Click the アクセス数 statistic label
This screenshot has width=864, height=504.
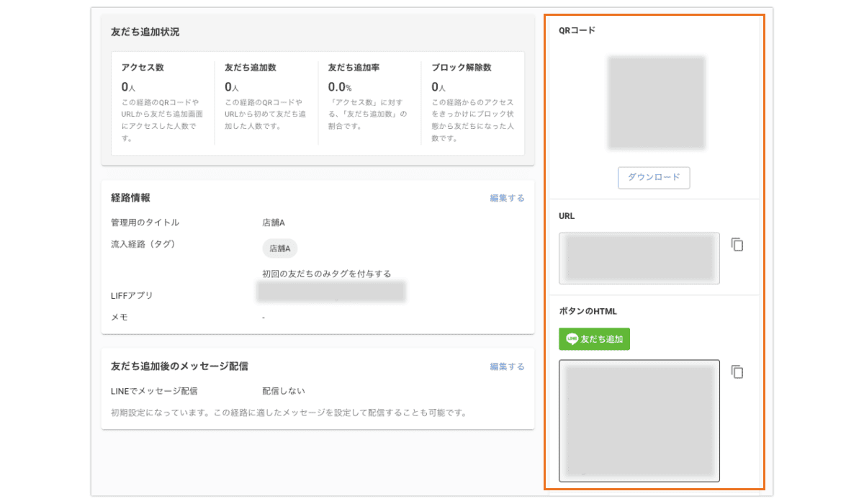(x=143, y=68)
